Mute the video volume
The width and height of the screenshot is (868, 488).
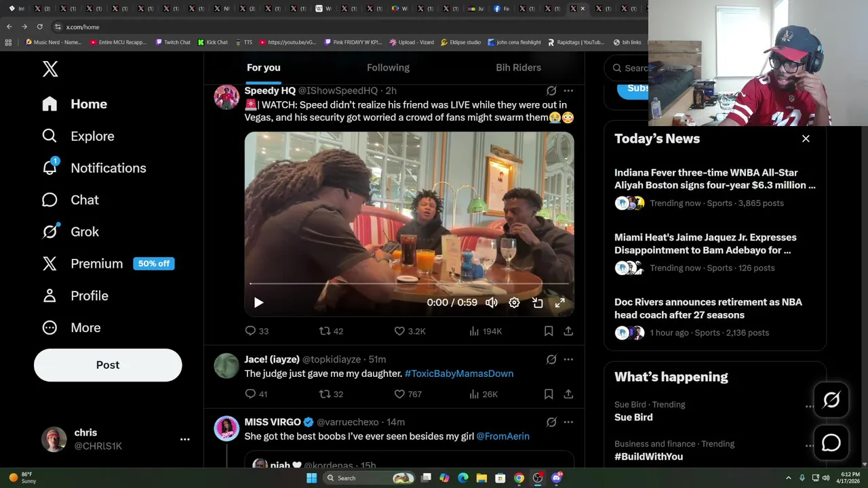491,303
